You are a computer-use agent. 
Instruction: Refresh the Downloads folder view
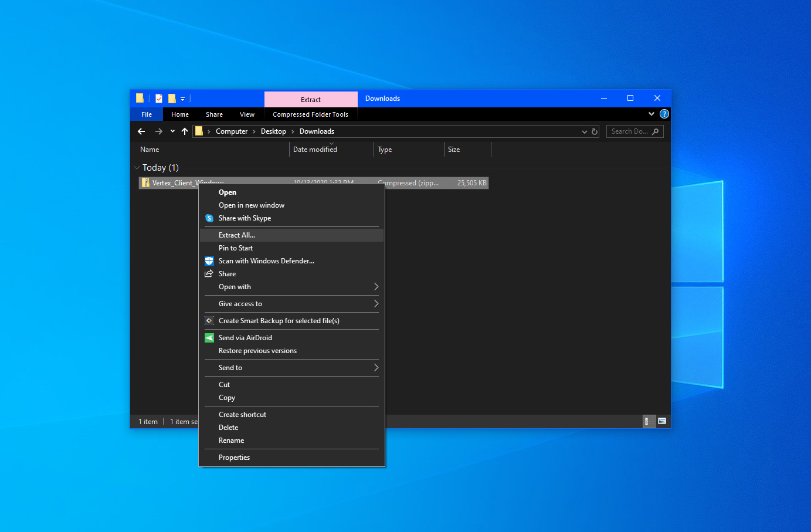[x=595, y=131]
